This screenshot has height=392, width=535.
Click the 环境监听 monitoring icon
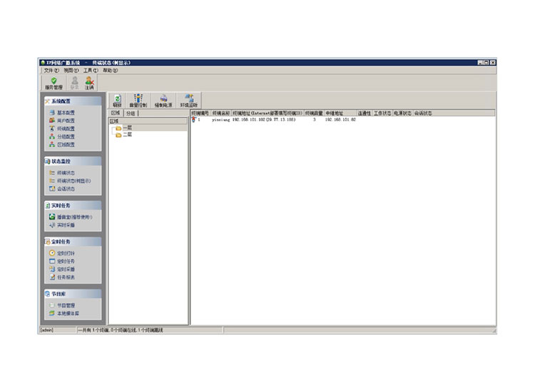click(189, 100)
